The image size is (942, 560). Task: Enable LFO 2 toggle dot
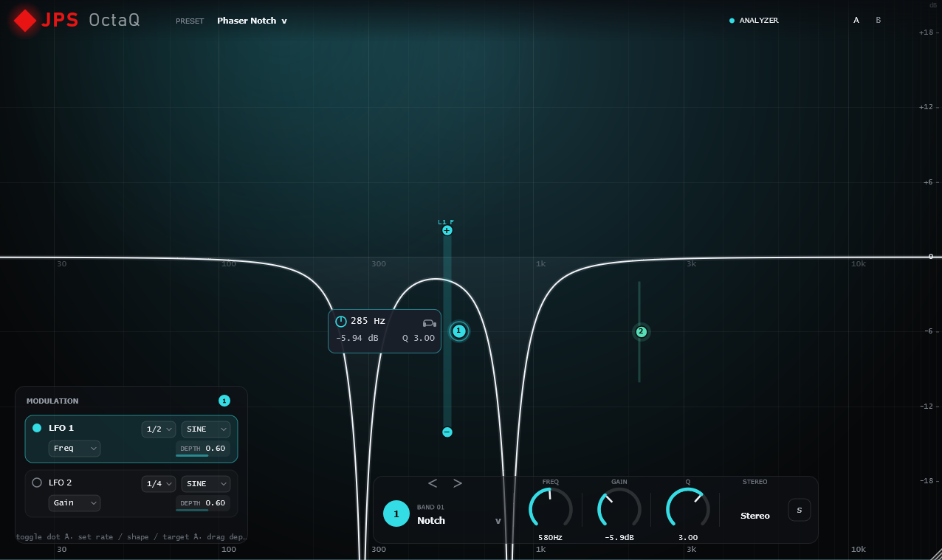point(37,483)
